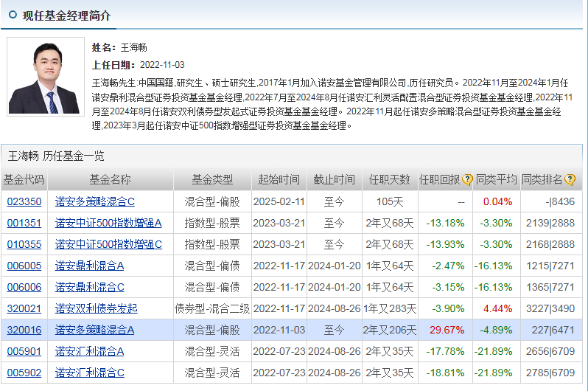
Task: Click the help icon beside 任职回报
Action: tap(467, 179)
